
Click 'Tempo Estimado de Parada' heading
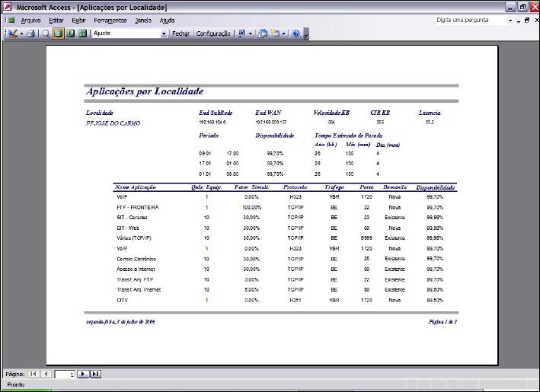349,135
